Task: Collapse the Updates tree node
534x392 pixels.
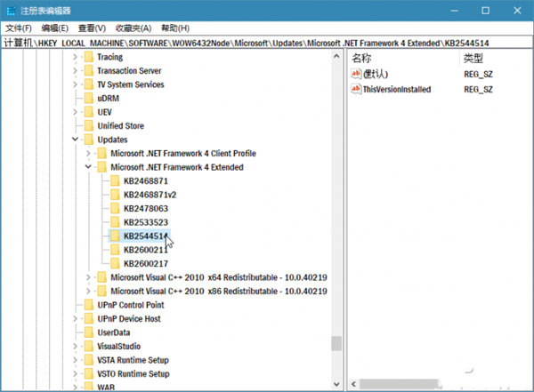Action: [x=74, y=140]
